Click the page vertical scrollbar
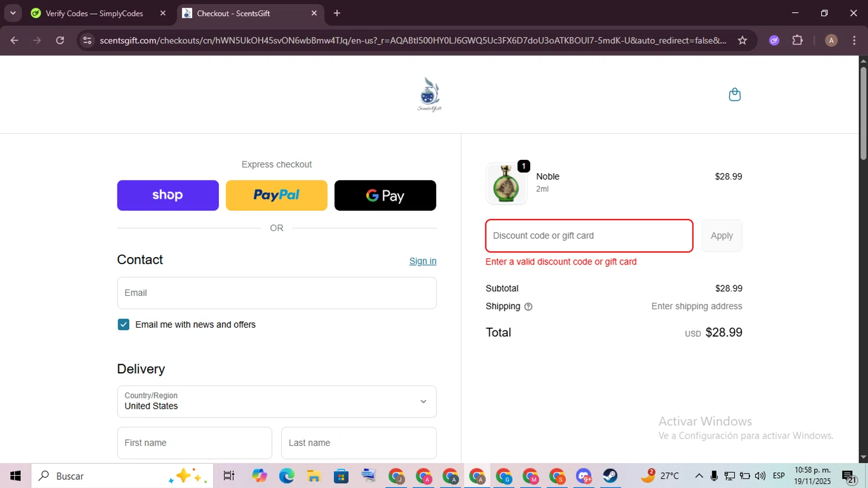This screenshot has width=868, height=488. 863,113
